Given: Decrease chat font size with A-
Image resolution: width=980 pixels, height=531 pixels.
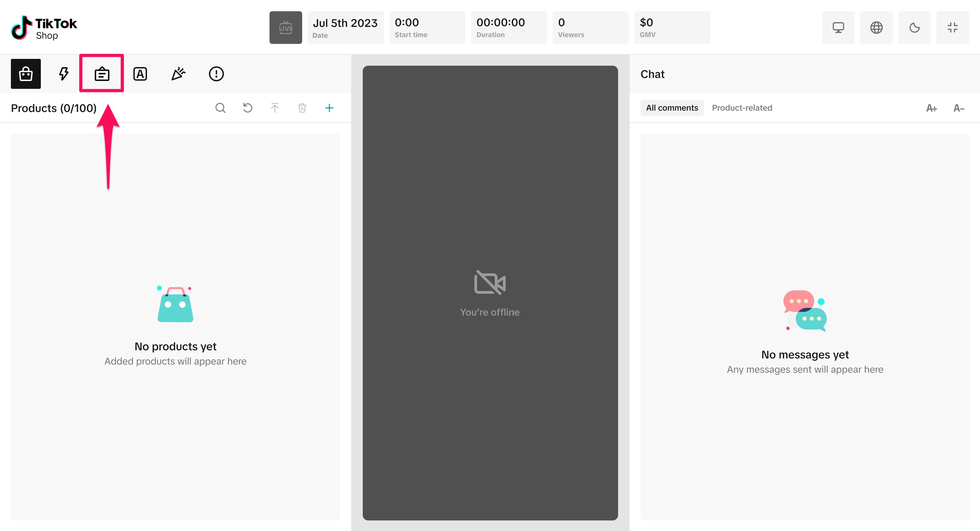Looking at the screenshot, I should pos(959,109).
